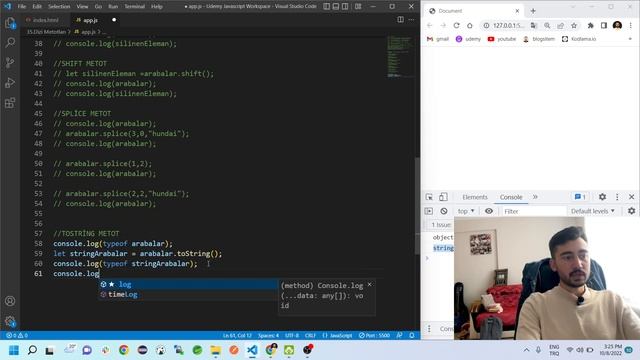Switch to the Elements tab in DevTools
Image resolution: width=640 pixels, height=360 pixels.
[x=475, y=197]
